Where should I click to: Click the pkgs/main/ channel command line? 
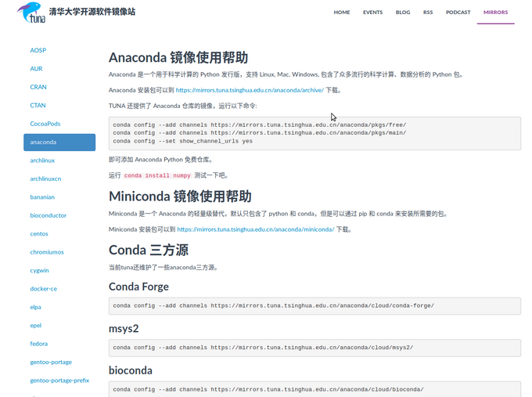click(x=259, y=133)
